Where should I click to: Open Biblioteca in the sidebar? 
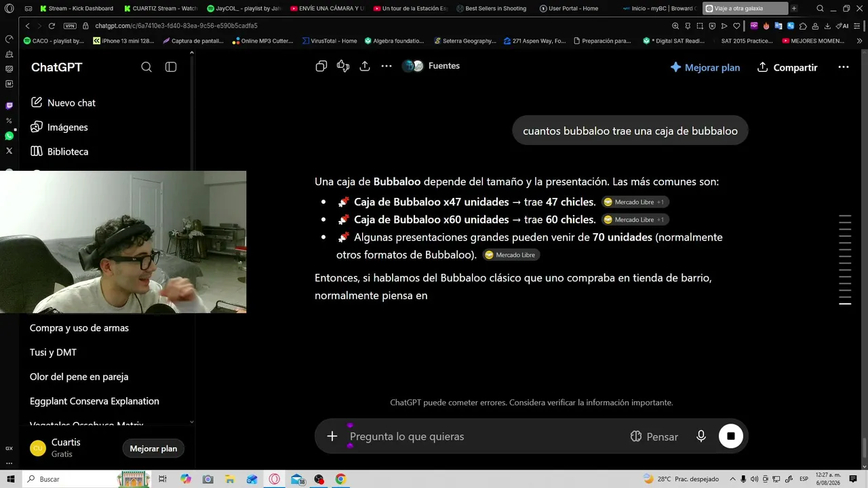tap(59, 152)
